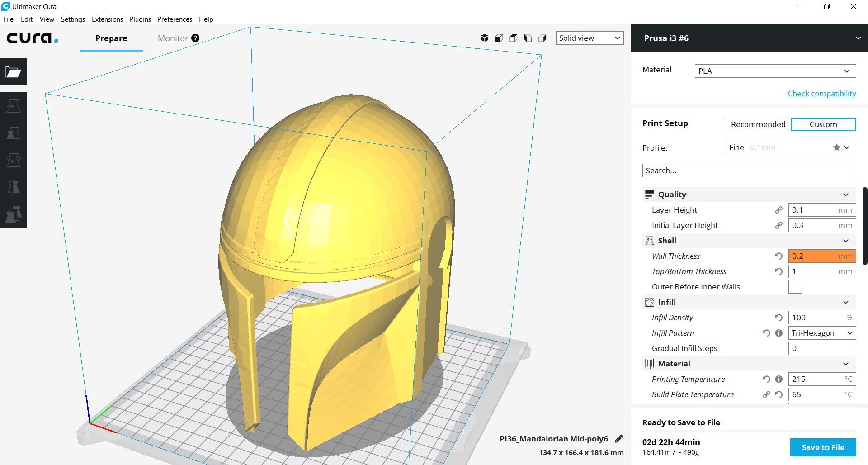Open the Check compatibility link
868x465 pixels.
point(821,94)
